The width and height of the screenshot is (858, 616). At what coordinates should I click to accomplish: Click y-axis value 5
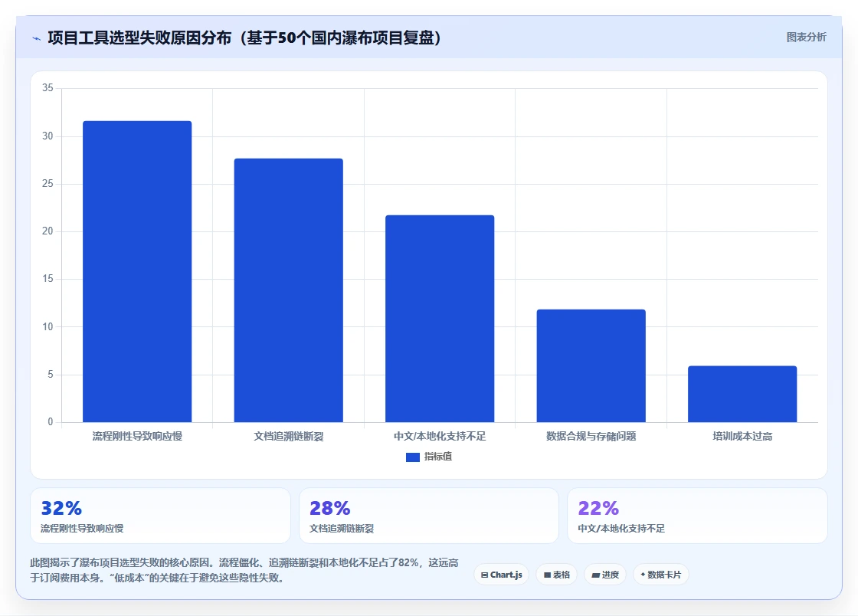(x=51, y=375)
